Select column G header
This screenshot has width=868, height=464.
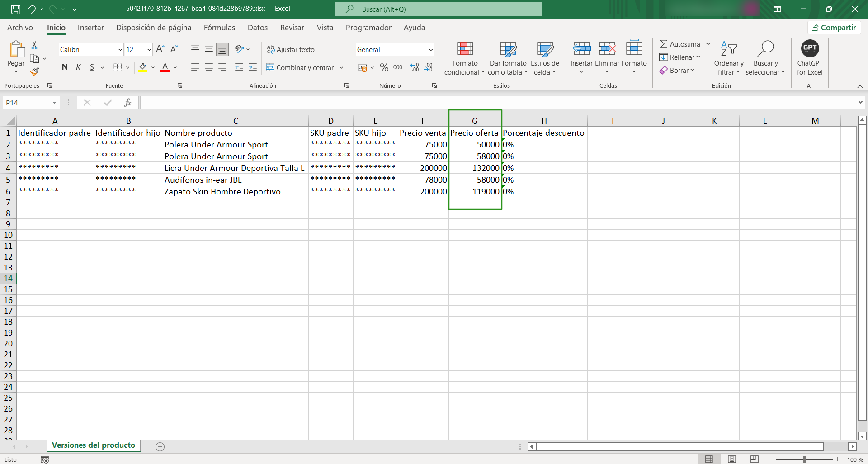pos(475,121)
